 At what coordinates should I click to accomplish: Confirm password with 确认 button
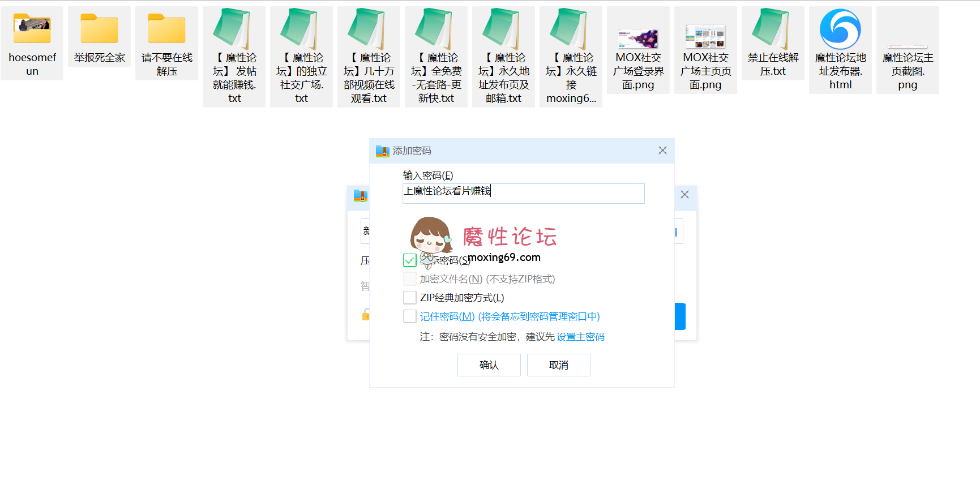click(489, 365)
